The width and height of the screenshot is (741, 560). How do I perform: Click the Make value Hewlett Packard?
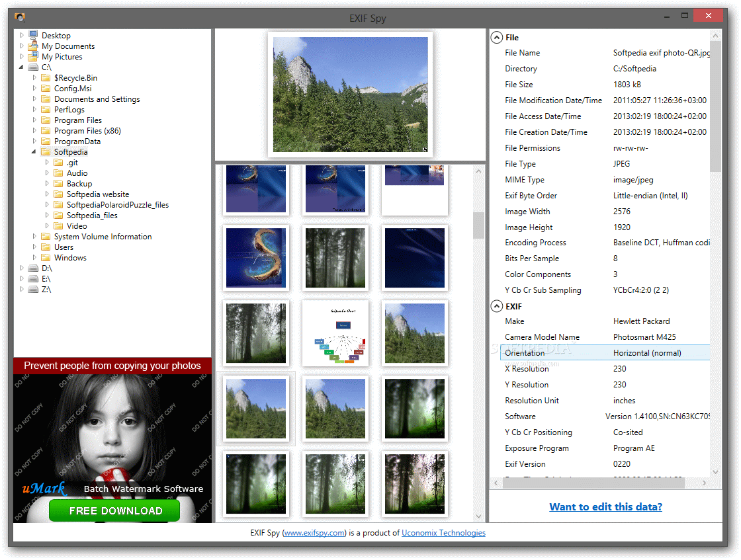click(641, 321)
